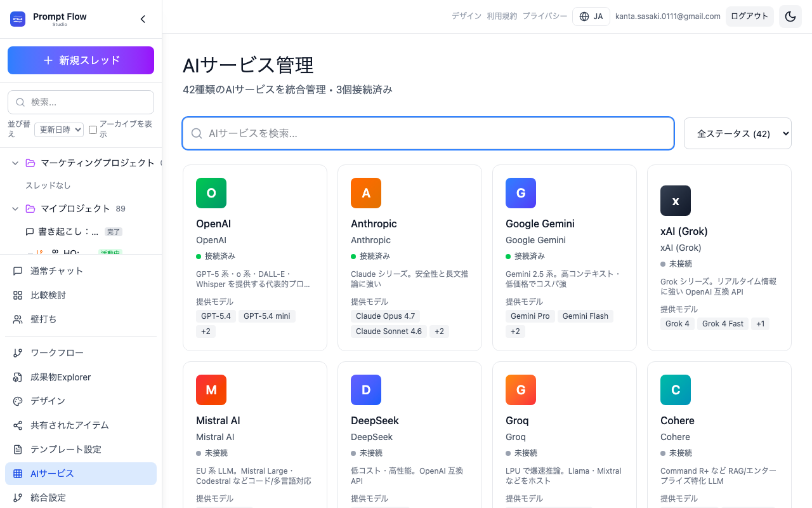Open the デザイン link in top header
This screenshot has width=812, height=508.
pyautogui.click(x=466, y=17)
